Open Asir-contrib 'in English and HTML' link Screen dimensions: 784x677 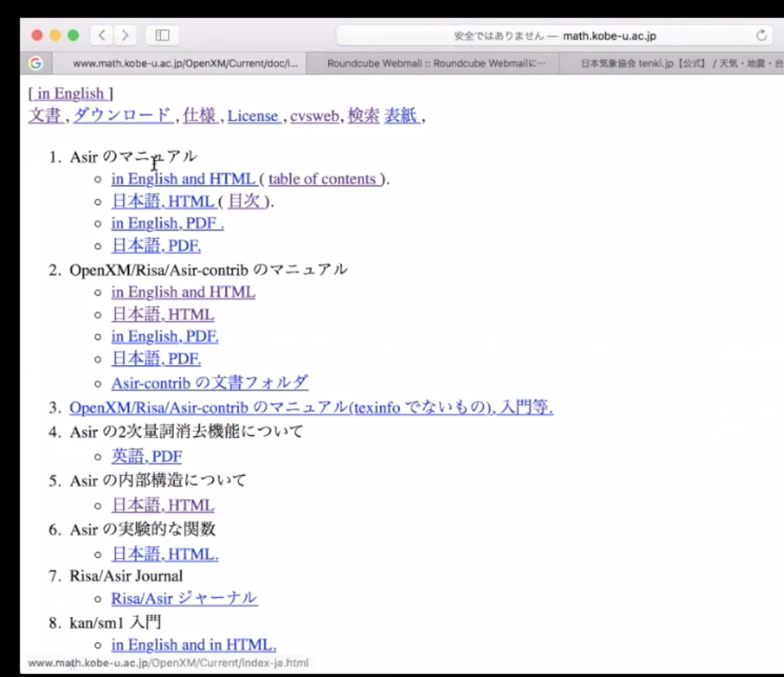pos(183,292)
